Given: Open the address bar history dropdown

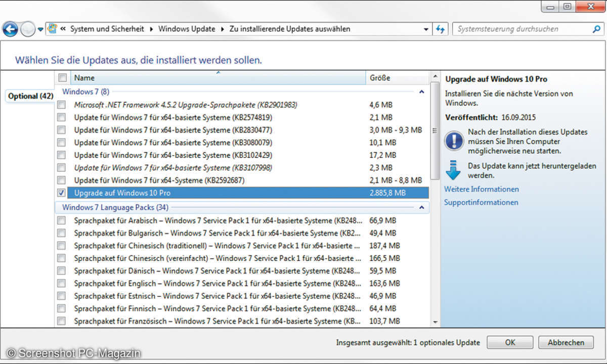Looking at the screenshot, I should 426,29.
